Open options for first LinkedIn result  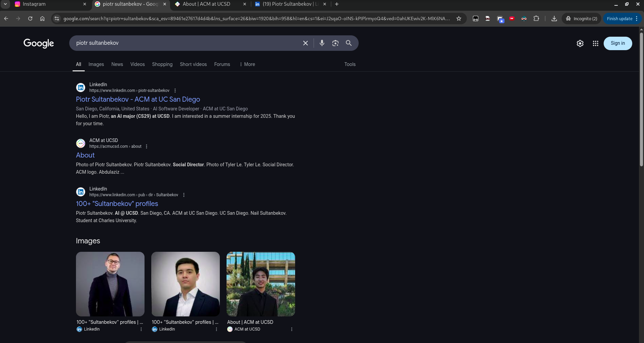click(175, 91)
